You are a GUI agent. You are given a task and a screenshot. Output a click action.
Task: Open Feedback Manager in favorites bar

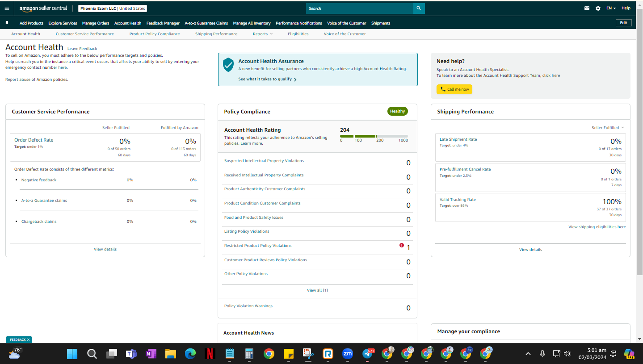(x=163, y=23)
